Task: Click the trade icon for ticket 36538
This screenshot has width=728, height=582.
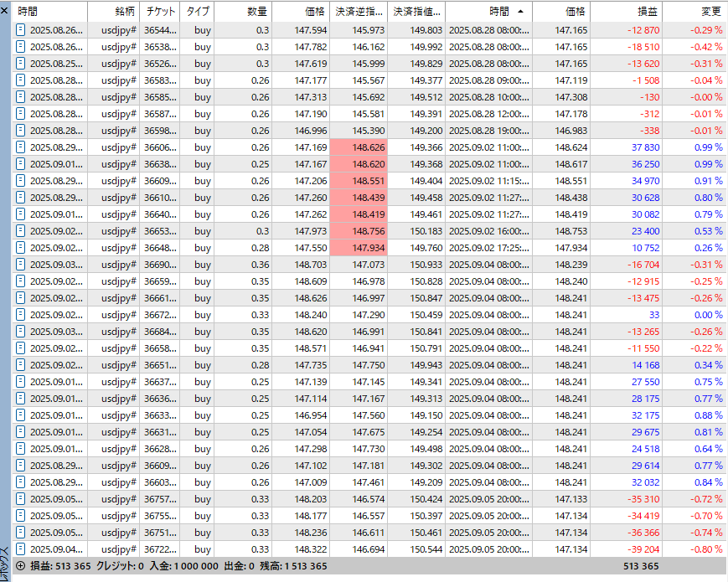Action: pos(20,47)
